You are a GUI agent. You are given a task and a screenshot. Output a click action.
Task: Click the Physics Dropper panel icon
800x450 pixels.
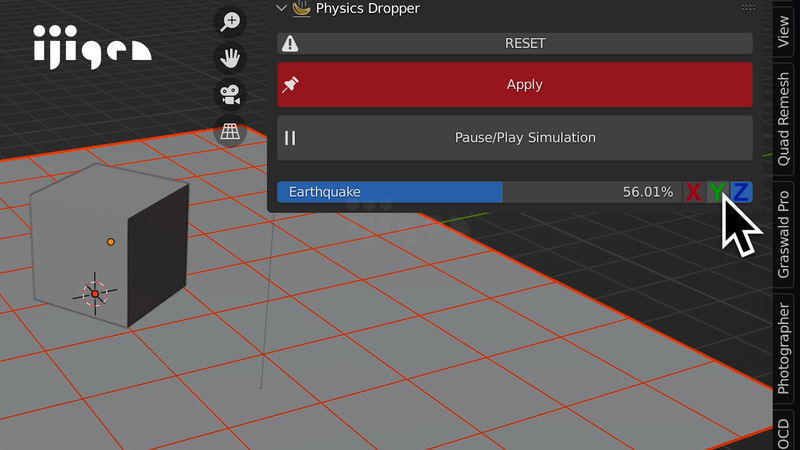coord(302,8)
